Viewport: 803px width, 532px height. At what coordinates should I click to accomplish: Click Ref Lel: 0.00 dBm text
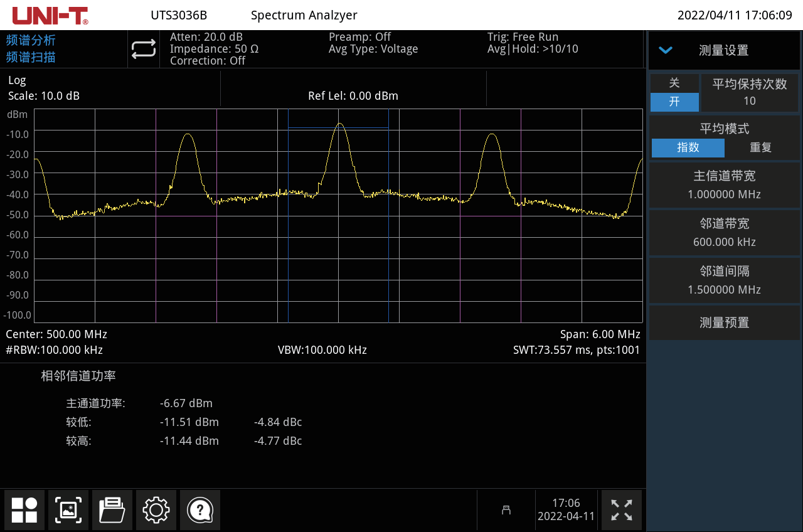[353, 96]
